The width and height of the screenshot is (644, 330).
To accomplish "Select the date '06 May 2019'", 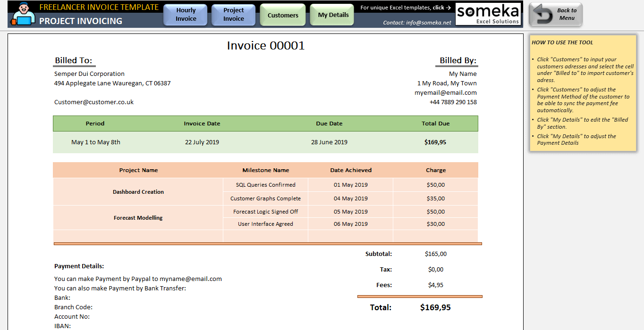I will 351,224.
